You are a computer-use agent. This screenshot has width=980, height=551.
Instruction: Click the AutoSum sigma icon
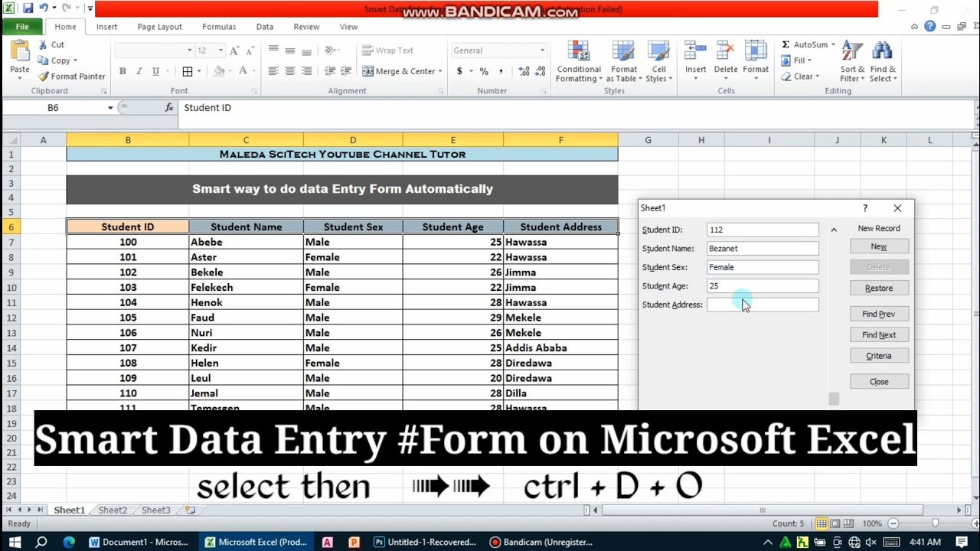click(x=786, y=44)
